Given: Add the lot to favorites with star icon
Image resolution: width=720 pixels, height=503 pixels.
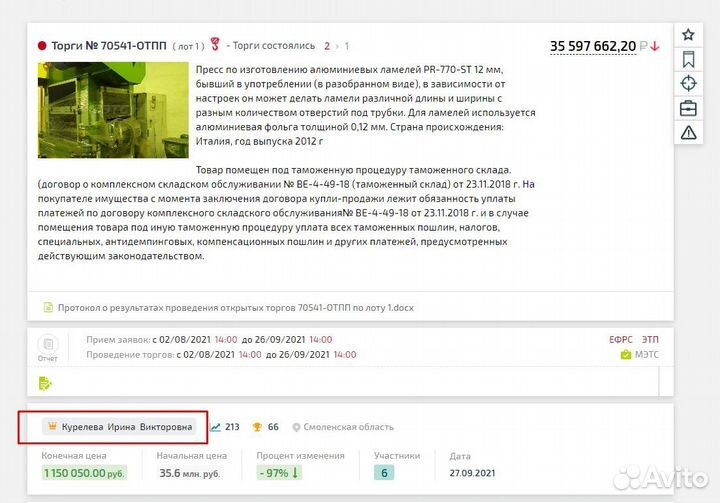Looking at the screenshot, I should [x=688, y=35].
